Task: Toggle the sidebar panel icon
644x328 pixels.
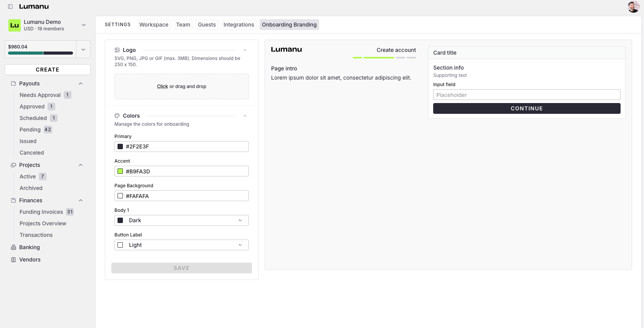Action: pos(10,7)
